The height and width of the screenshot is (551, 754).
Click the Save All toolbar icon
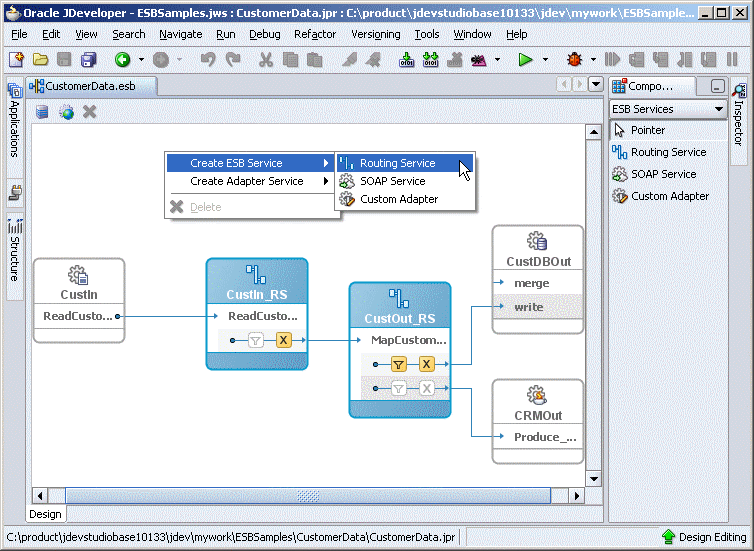click(88, 60)
